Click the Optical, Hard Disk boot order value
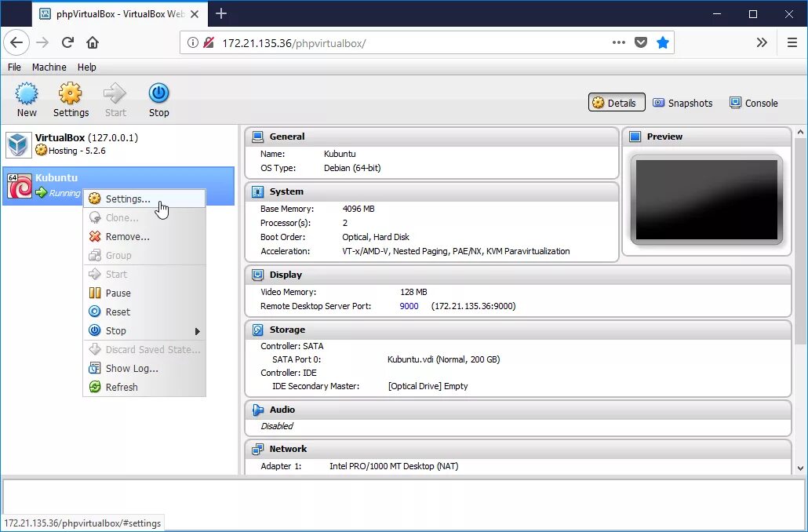Image resolution: width=808 pixels, height=532 pixels. (376, 237)
